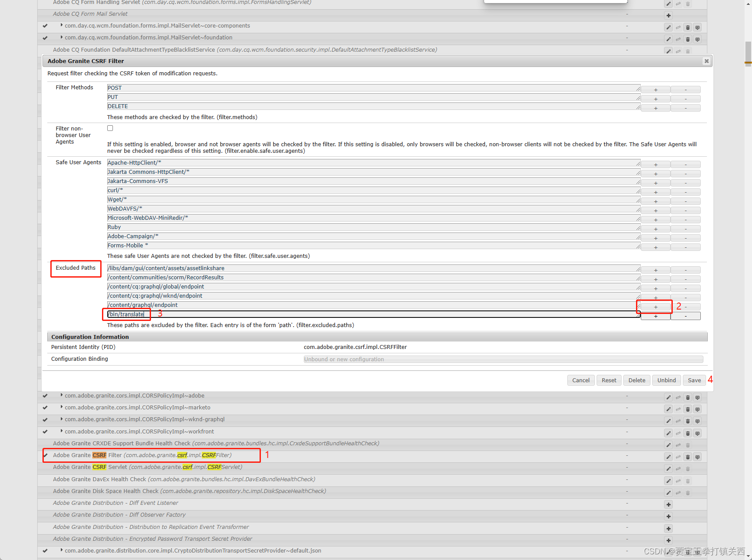752x560 pixels.
Task: Remove the Ruby safe user agent
Action: (685, 229)
